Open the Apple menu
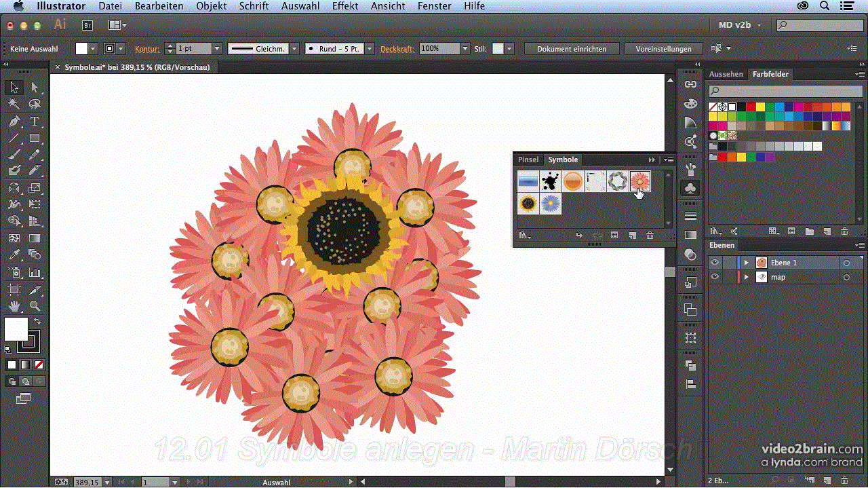 pos(18,6)
